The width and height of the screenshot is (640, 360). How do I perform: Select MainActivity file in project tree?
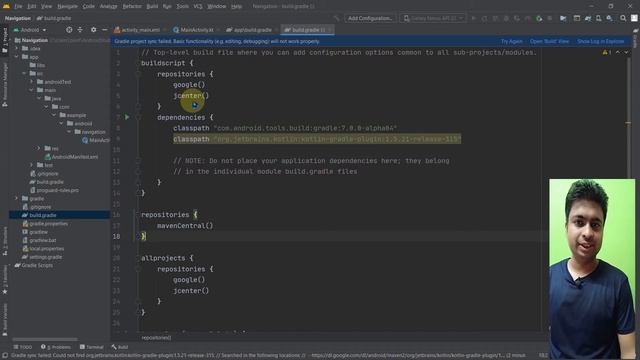[x=96, y=140]
